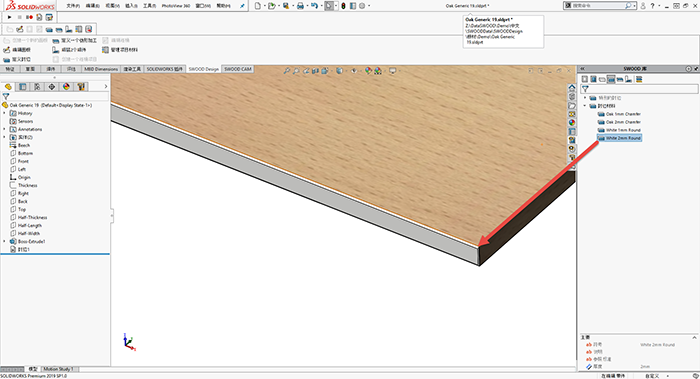Expand the Boss-Extrude1 feature node
Screen dimensions: 700x379
coord(4,242)
